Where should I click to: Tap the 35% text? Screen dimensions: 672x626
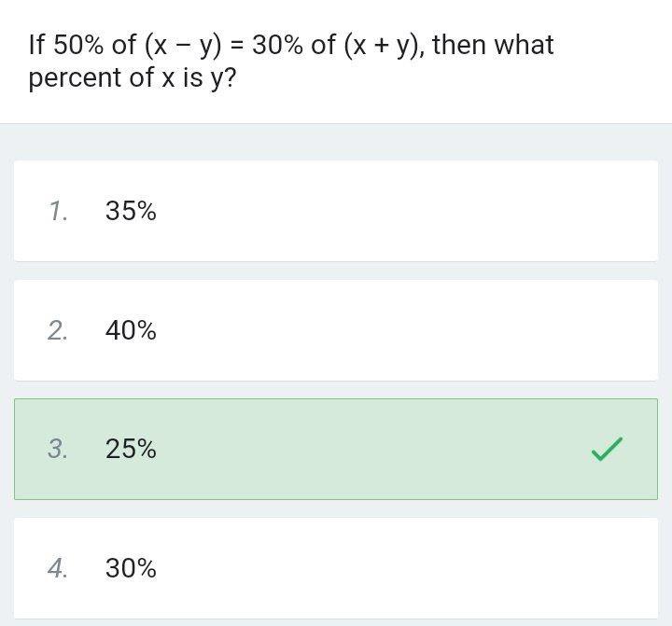[131, 211]
